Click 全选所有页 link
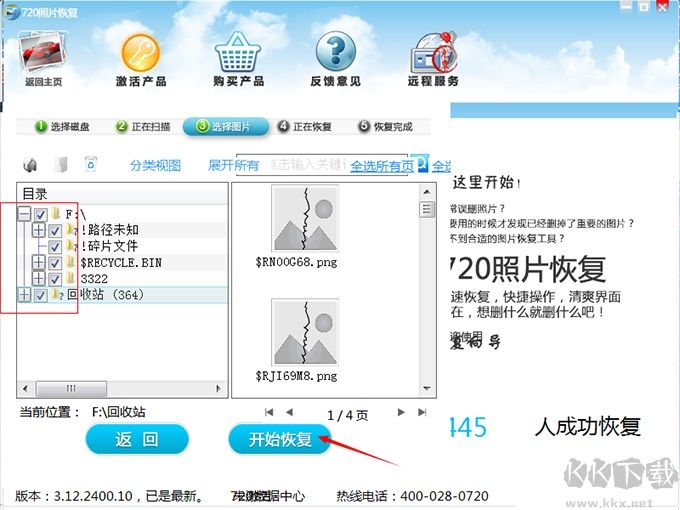The width and height of the screenshot is (680, 510). [x=382, y=166]
